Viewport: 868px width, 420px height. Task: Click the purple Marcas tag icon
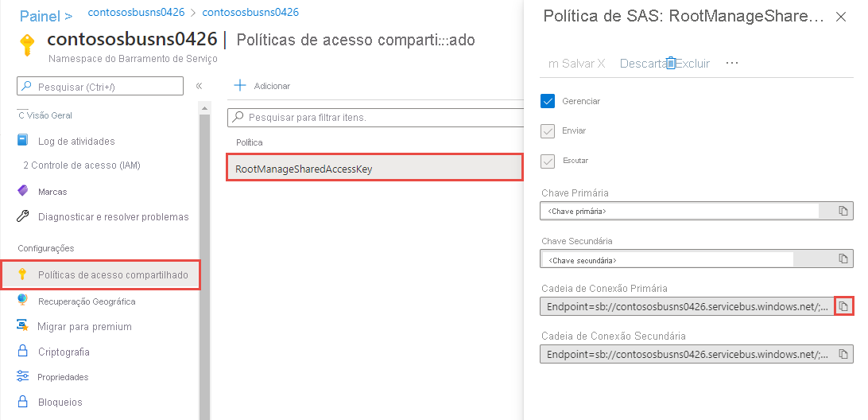pos(23,191)
